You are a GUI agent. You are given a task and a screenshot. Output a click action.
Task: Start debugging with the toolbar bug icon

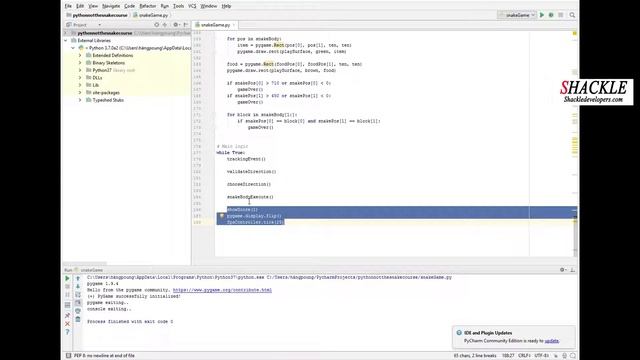click(551, 15)
